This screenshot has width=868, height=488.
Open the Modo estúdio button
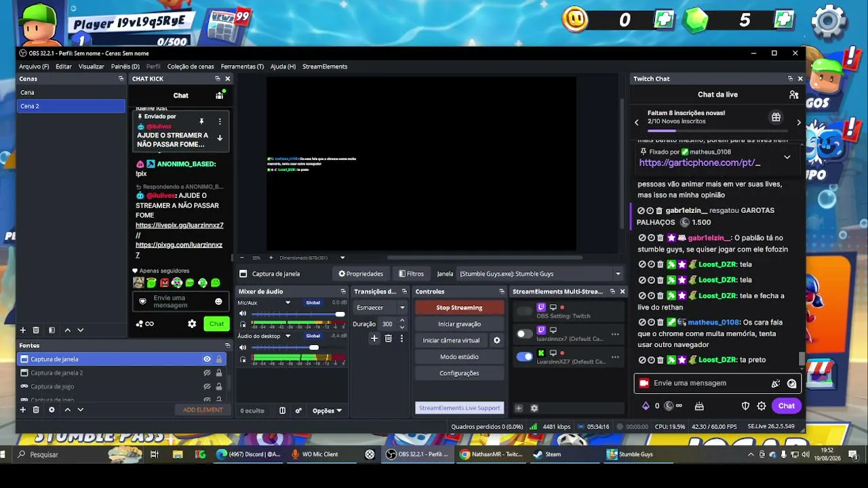tap(459, 357)
